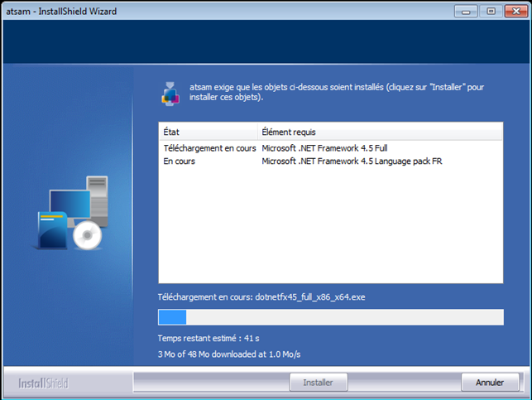Click the Téléchargement en cours status cell

coord(209,148)
